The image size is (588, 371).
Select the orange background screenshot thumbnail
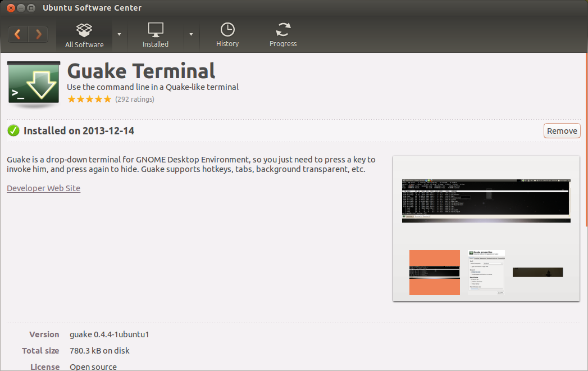[434, 273]
